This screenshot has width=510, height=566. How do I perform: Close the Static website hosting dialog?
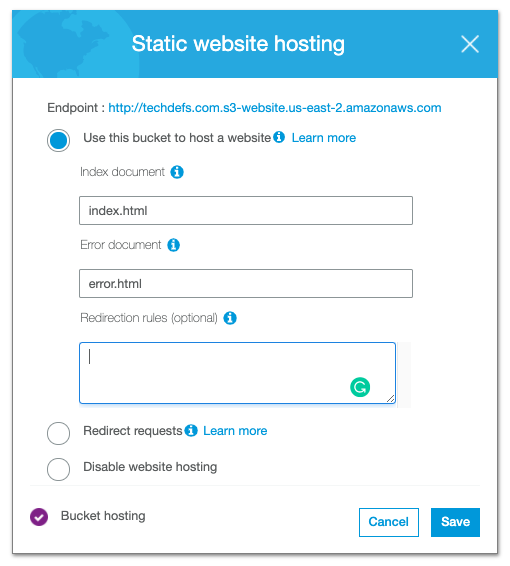tap(470, 44)
